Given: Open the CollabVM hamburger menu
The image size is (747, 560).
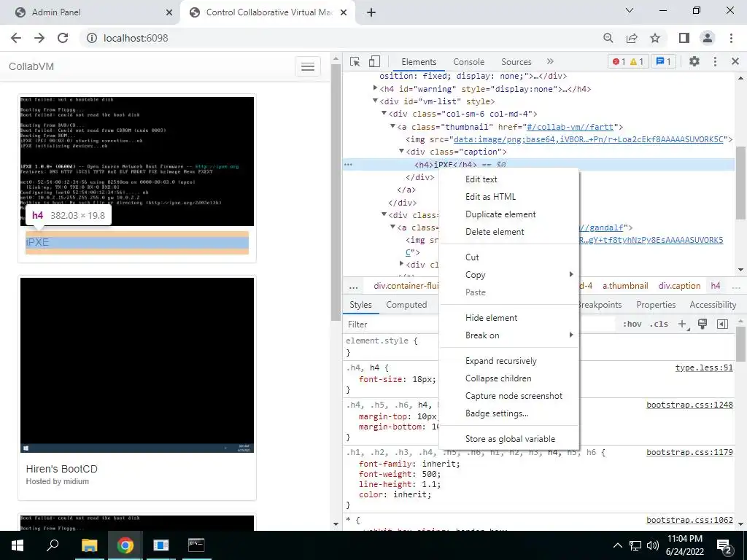Looking at the screenshot, I should pyautogui.click(x=308, y=66).
